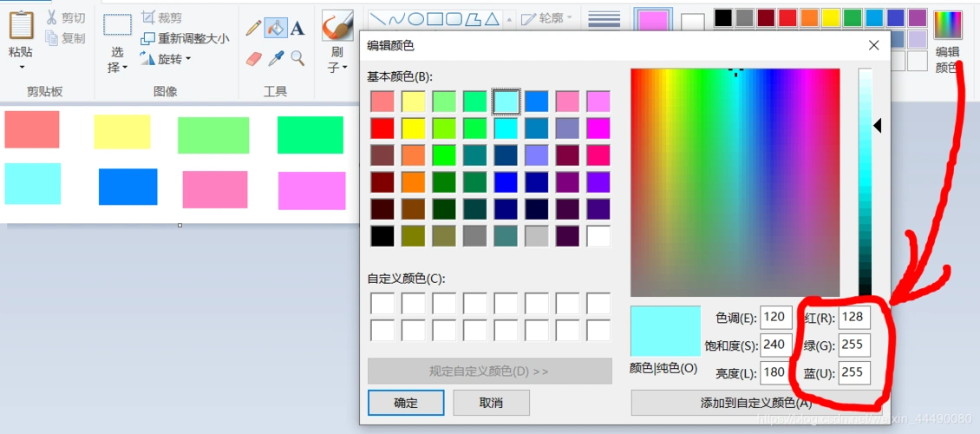Click the canvas bottom resize handle
The image size is (980, 434).
click(x=180, y=225)
